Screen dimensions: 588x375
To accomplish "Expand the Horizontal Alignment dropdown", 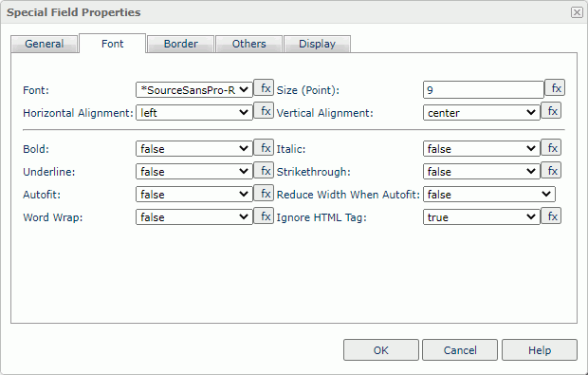I will [193, 113].
